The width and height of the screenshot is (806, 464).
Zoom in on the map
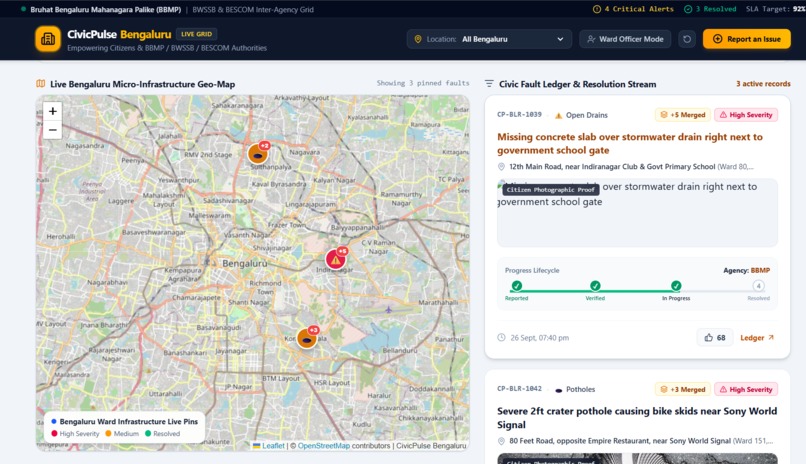point(52,111)
